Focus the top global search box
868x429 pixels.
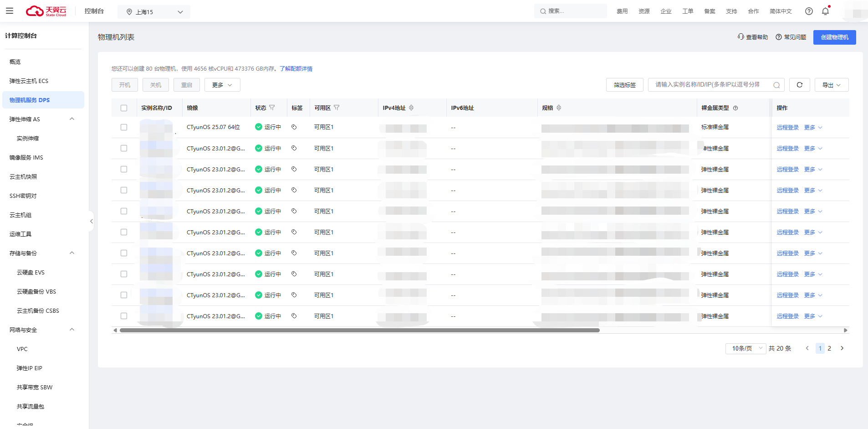pyautogui.click(x=570, y=11)
